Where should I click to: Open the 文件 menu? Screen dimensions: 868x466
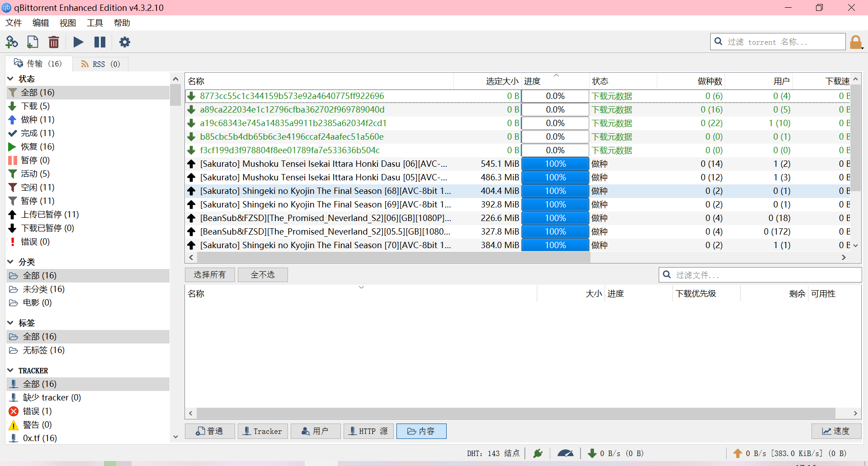tap(14, 23)
